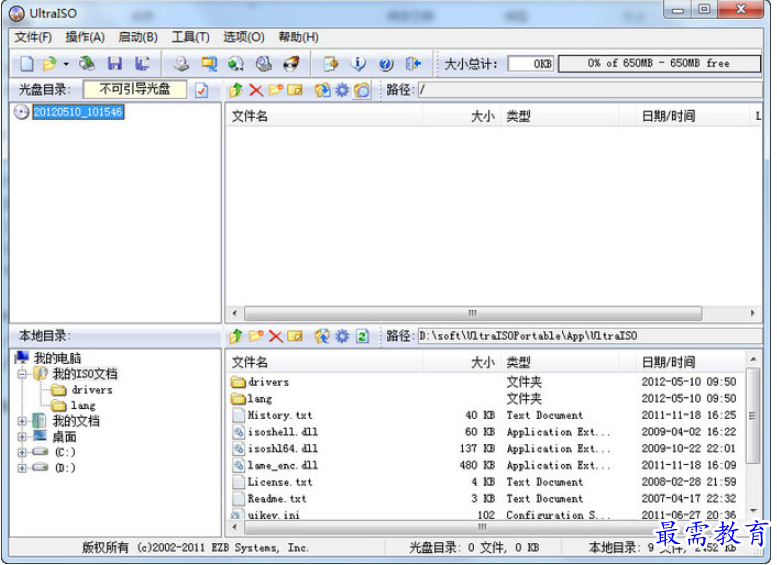The width and height of the screenshot is (777, 565).
Task: Open the 工具(T) menu
Action: point(190,37)
